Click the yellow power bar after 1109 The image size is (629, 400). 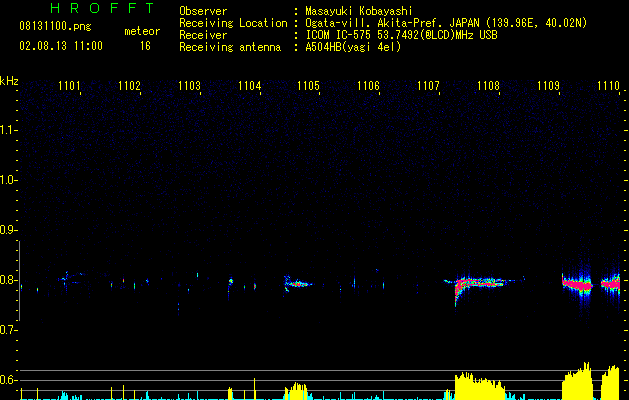[x=577, y=382]
